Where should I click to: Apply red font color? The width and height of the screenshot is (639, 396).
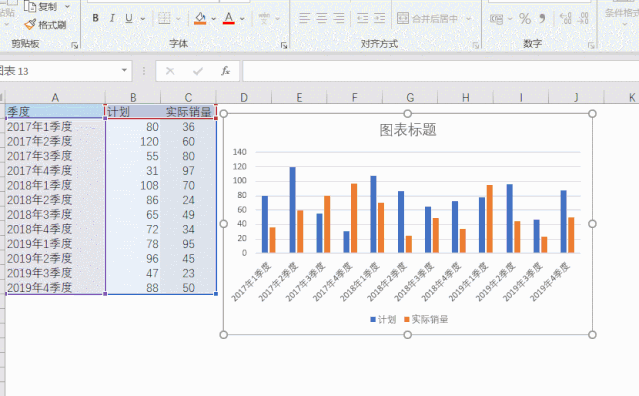coord(229,18)
